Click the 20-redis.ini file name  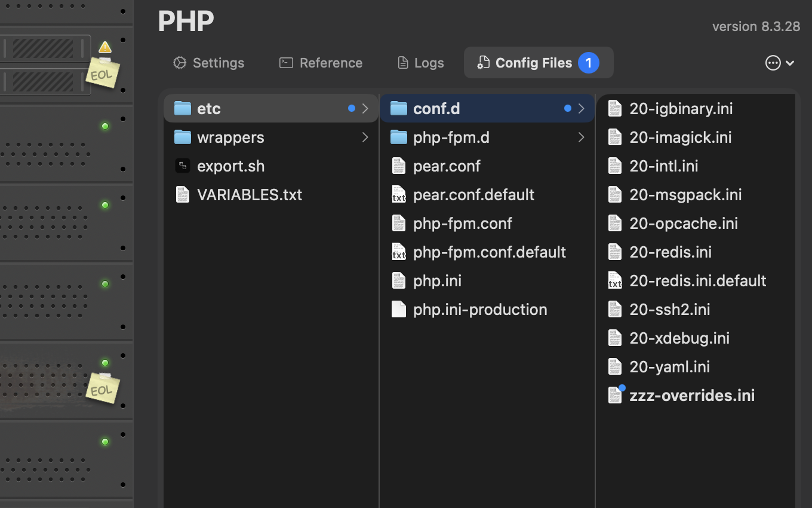pyautogui.click(x=670, y=252)
